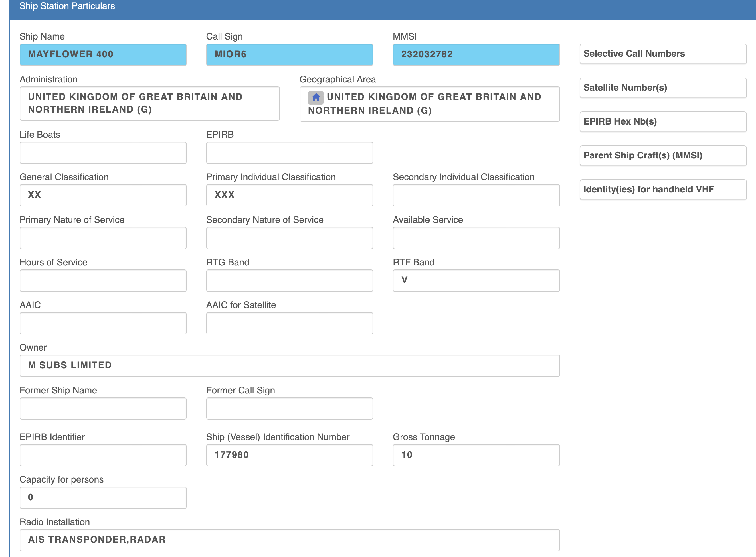Image resolution: width=756 pixels, height=557 pixels.
Task: Focus the Primary Nature of Service field
Action: [x=103, y=238]
